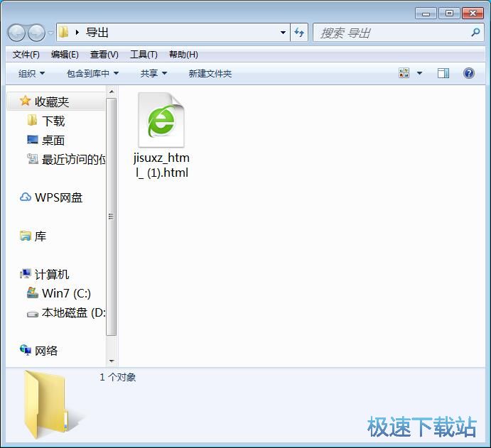Select 网络 in the navigation pane
Viewport: 491px width, 448px height.
(39, 351)
